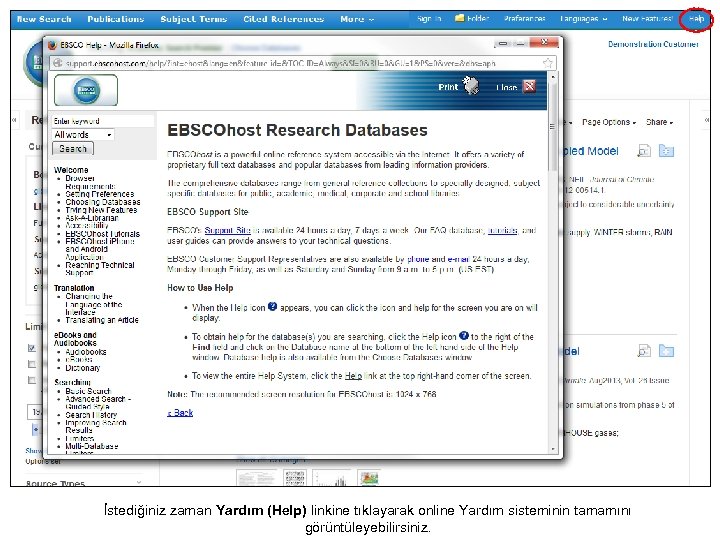The image size is (720, 540).
Task: Open the All words dropdown
Action: (x=83, y=135)
